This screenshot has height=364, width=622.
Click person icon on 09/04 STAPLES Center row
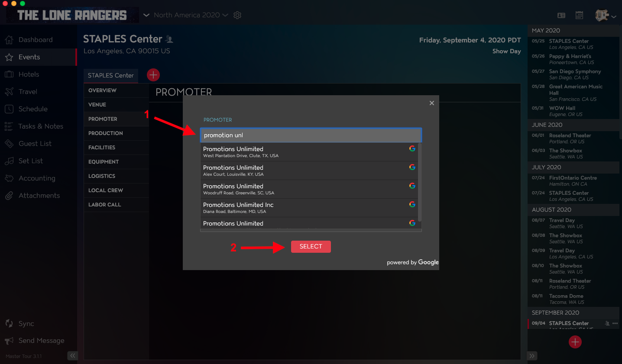(607, 323)
